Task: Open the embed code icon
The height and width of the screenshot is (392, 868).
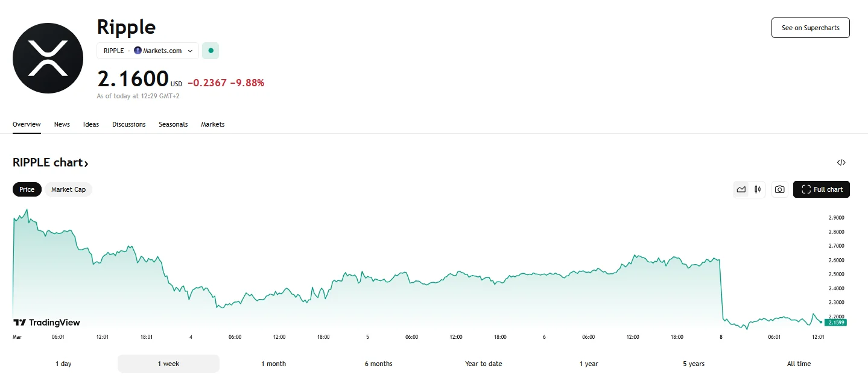Action: coord(841,162)
